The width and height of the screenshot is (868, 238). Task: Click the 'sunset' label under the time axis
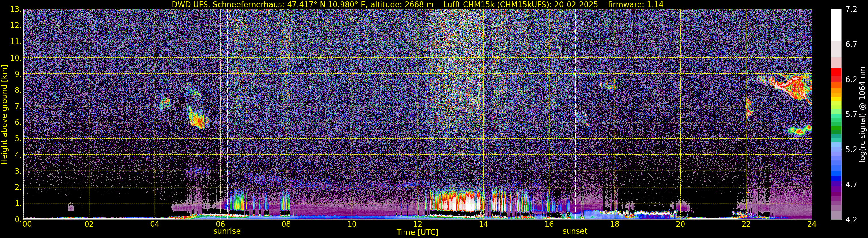click(575, 231)
